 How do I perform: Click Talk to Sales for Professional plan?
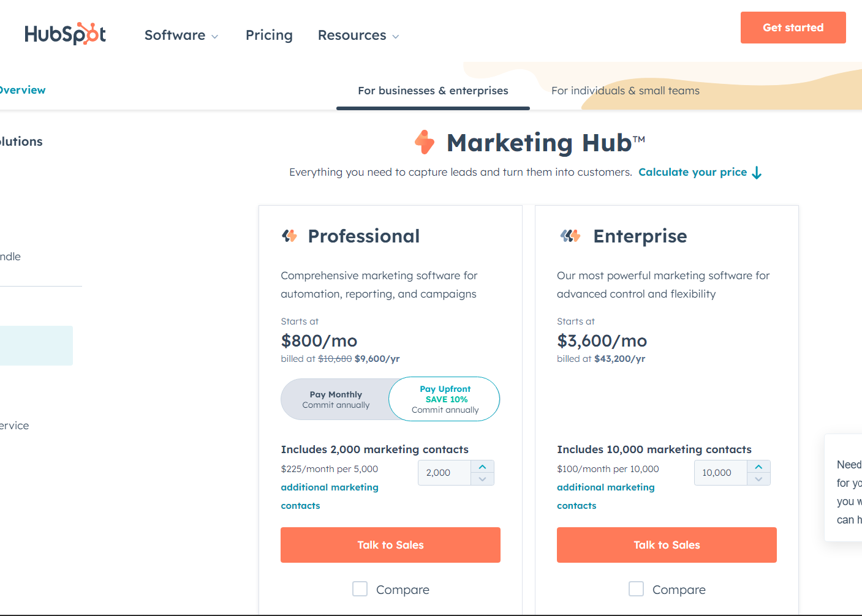tap(390, 545)
